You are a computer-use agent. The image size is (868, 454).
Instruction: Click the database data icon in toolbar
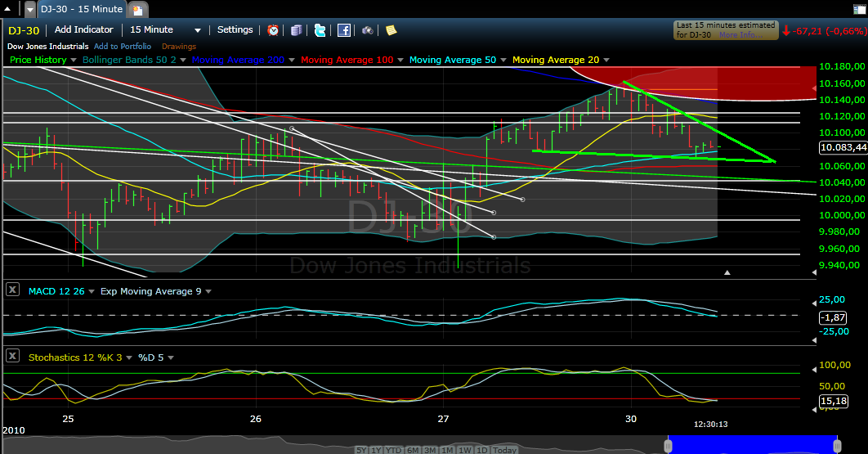click(296, 30)
